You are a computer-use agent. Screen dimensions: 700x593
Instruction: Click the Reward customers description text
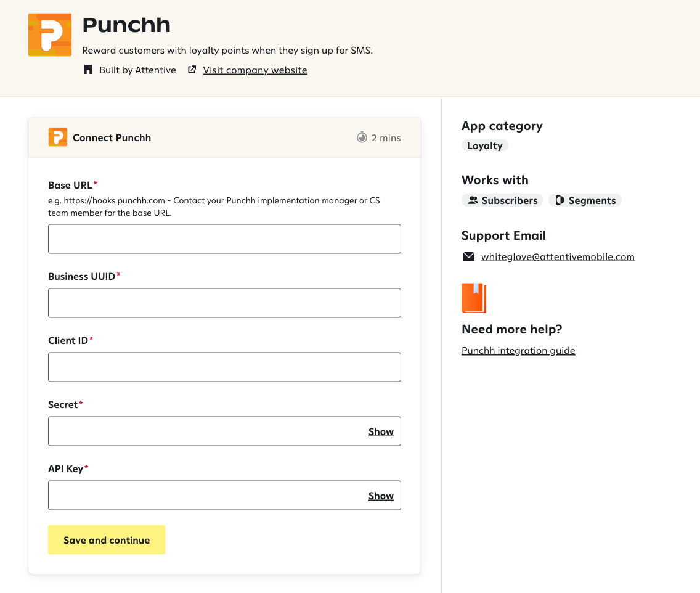point(227,51)
